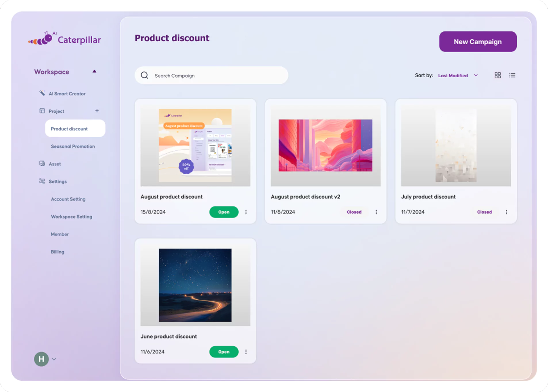
Task: Toggle Open status on August product discount
Action: point(224,212)
